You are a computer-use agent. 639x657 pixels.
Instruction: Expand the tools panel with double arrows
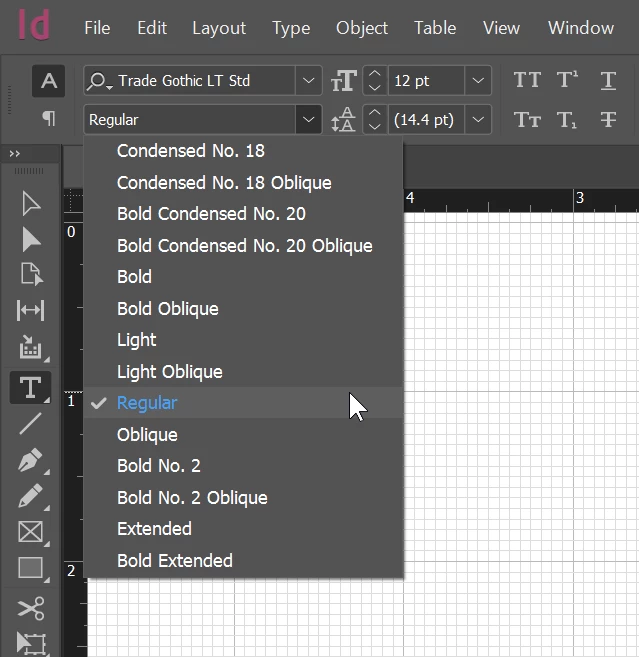point(15,154)
